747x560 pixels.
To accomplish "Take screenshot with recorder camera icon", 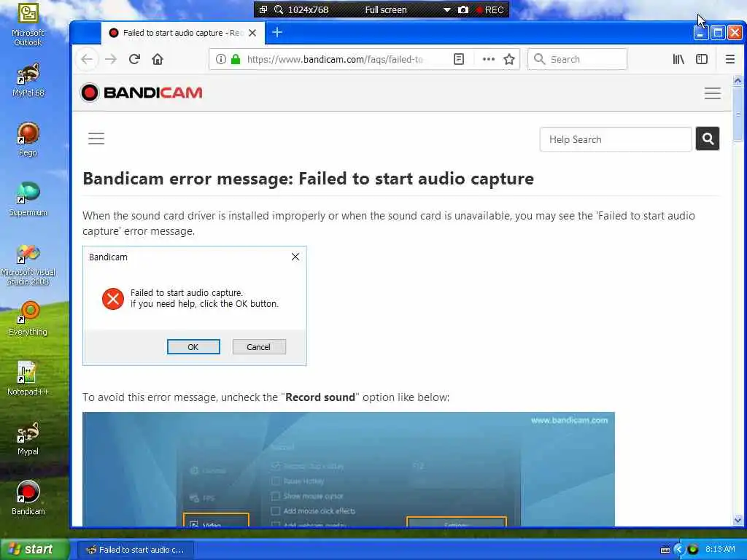I will tap(463, 9).
